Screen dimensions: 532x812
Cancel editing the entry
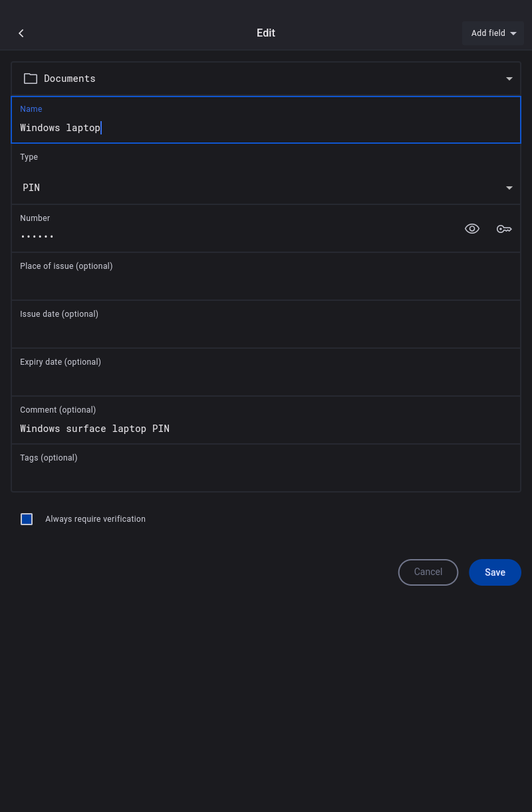tap(428, 572)
